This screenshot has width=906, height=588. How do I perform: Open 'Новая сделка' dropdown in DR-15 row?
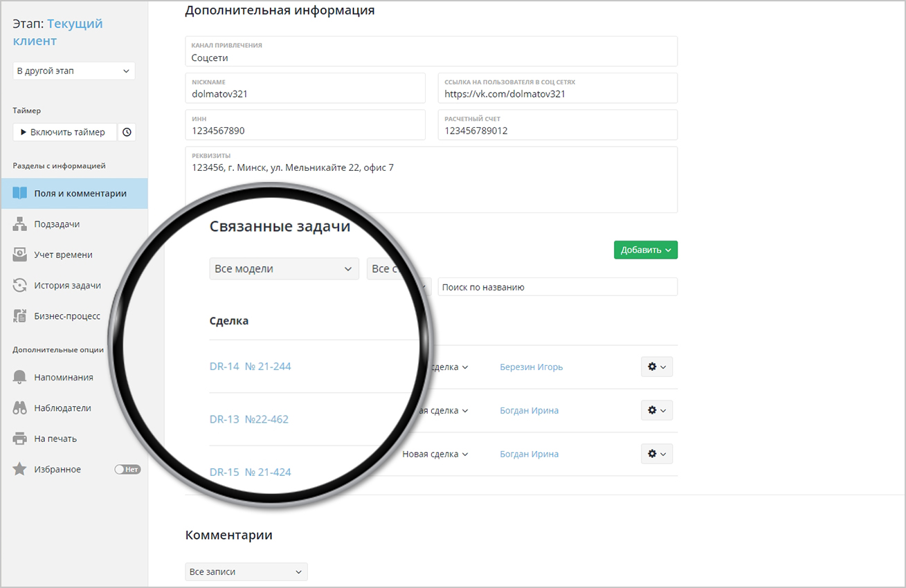435,454
